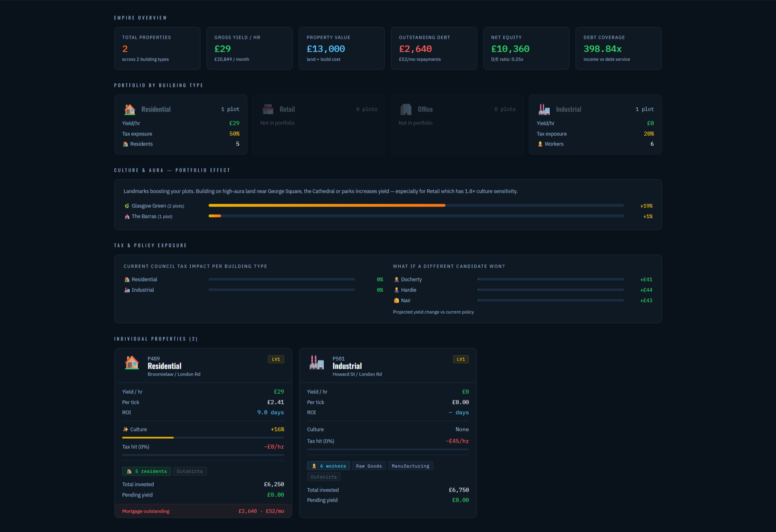Open the Net Equity card

click(526, 49)
